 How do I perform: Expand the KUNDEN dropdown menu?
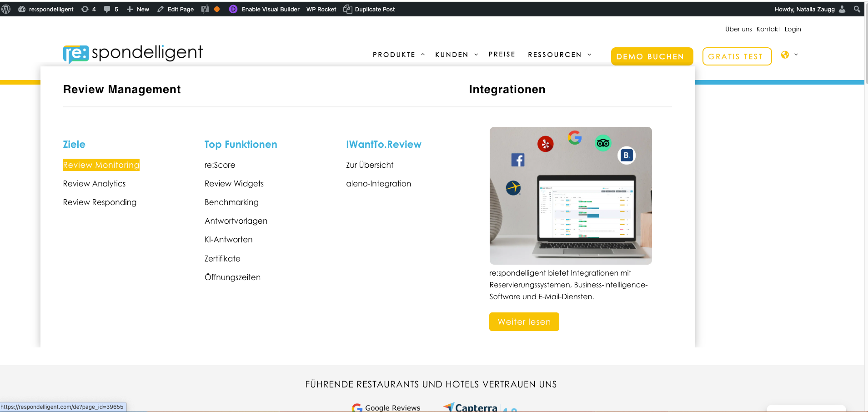pyautogui.click(x=457, y=55)
